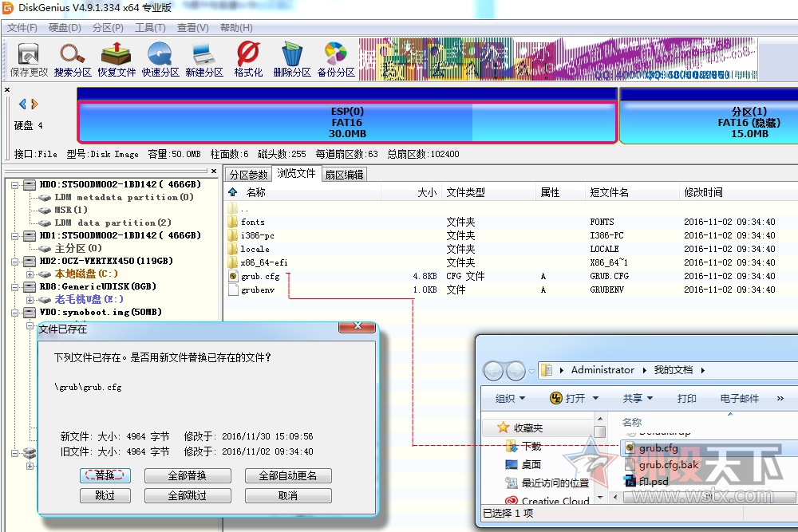Collapse the VD0:synoboot.img tree node
Viewport: 798px width, 532px height.
tap(15, 313)
